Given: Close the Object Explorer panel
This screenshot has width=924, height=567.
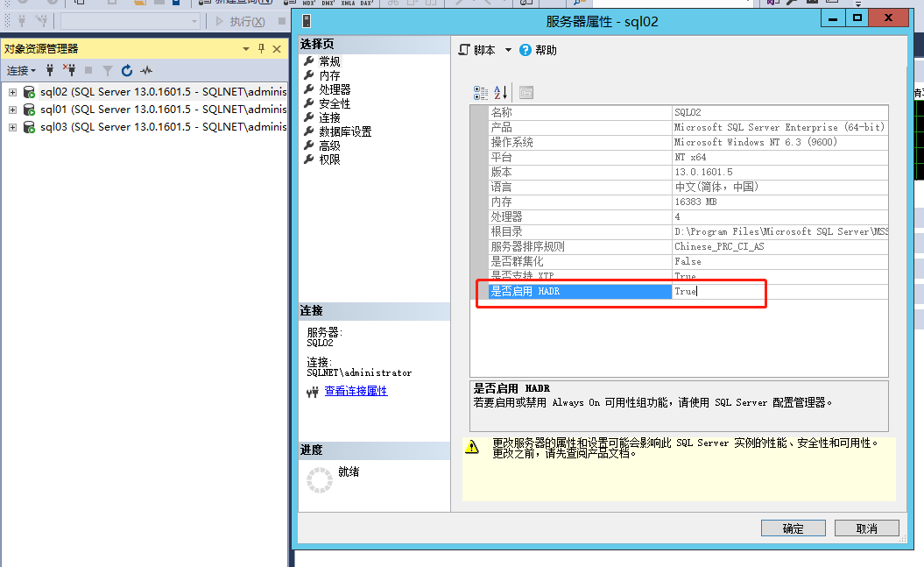Looking at the screenshot, I should pos(277,49).
